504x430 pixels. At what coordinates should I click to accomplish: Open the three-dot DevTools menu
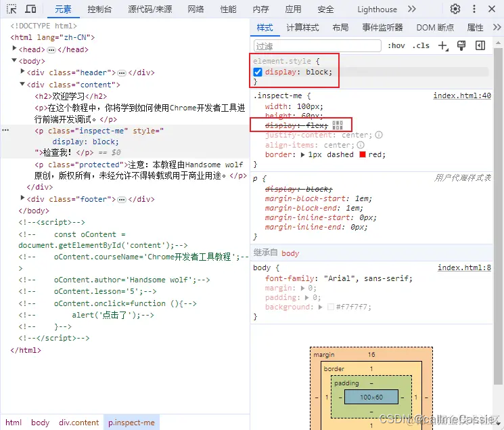coord(474,9)
